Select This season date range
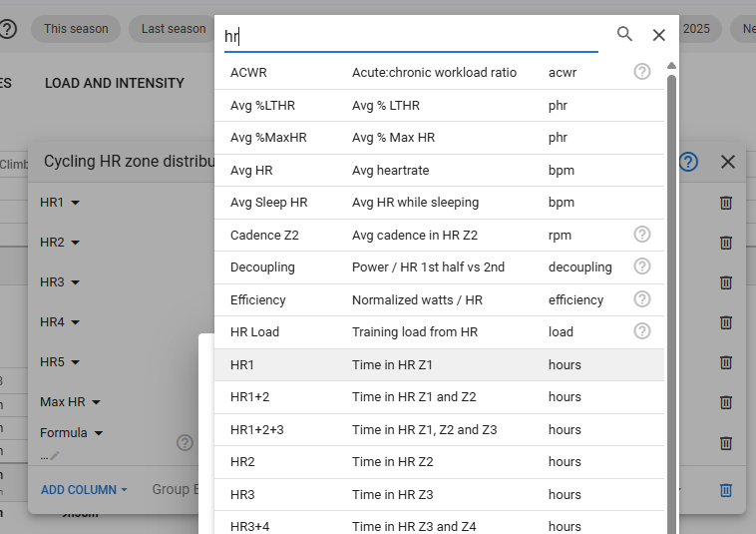Screen dimensions: 756x534 pos(76,29)
